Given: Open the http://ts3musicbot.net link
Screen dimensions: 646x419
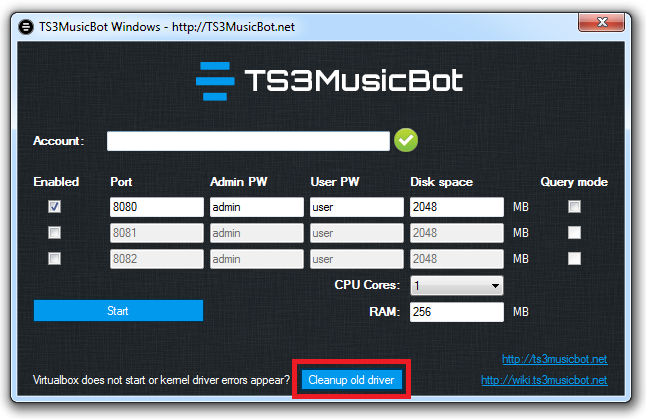Looking at the screenshot, I should tap(555, 359).
